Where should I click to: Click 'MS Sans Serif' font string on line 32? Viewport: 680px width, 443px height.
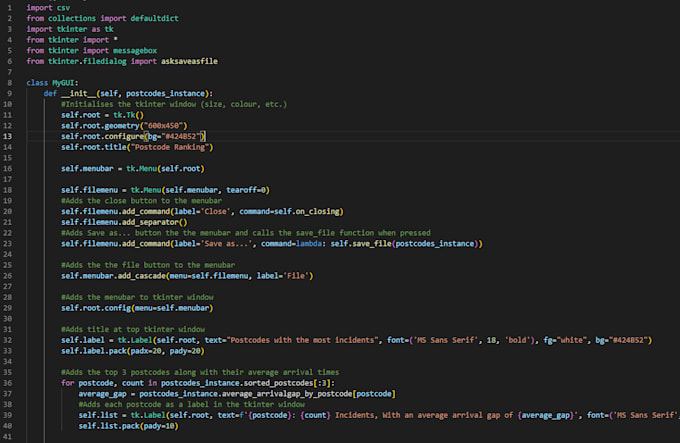tap(445, 340)
